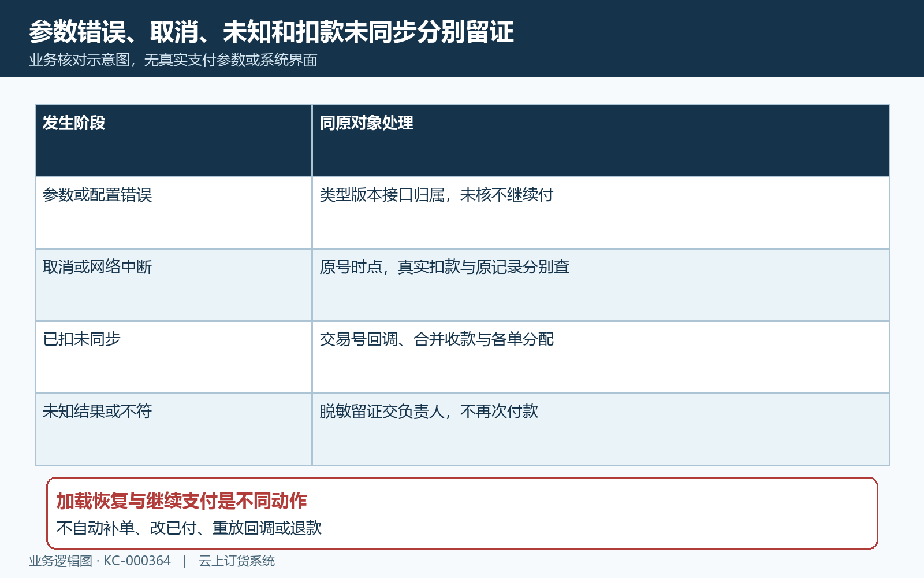Click the 脱敏留证交负责人，不再次付款 cell
The height and width of the screenshot is (578, 924).
pos(601,429)
